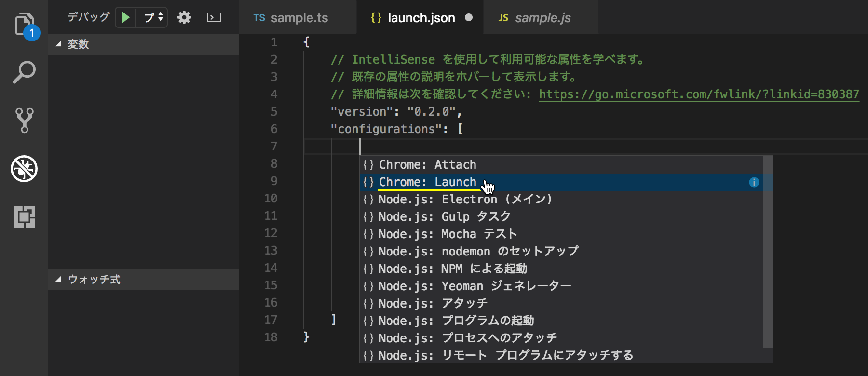Image resolution: width=868 pixels, height=376 pixels.
Task: Click line number 1 in gutter
Action: (274, 42)
